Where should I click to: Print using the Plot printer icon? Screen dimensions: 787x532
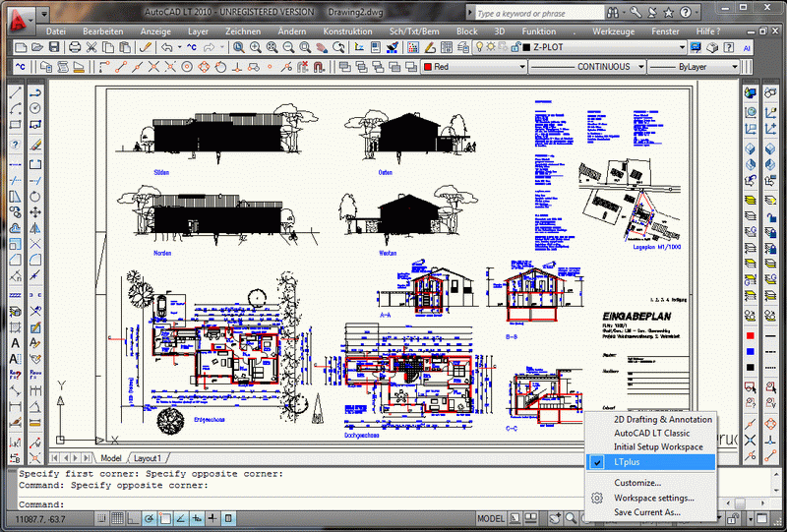pyautogui.click(x=75, y=47)
